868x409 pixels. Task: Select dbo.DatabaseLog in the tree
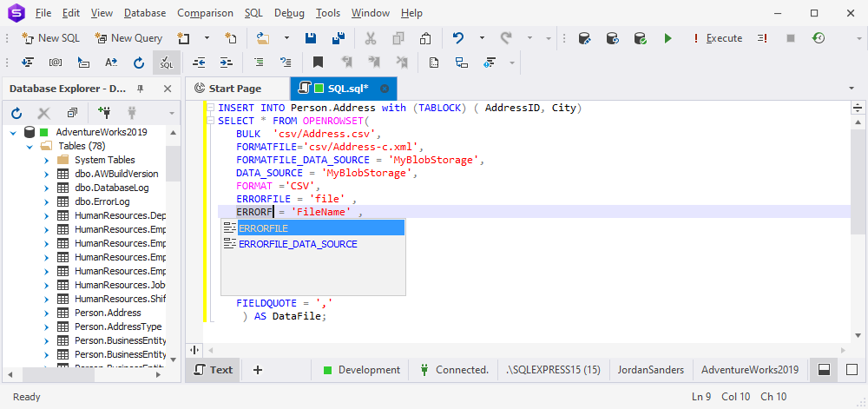click(x=111, y=188)
